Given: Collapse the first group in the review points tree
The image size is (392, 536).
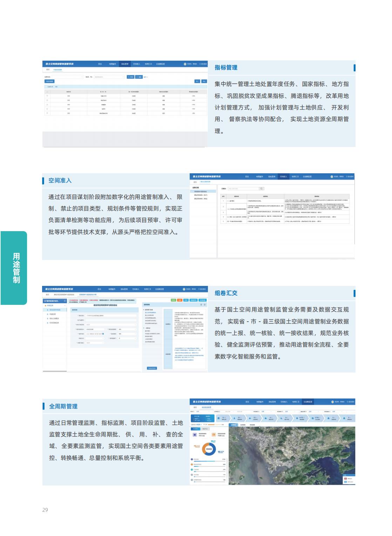Looking at the screenshot, I should [144, 310].
